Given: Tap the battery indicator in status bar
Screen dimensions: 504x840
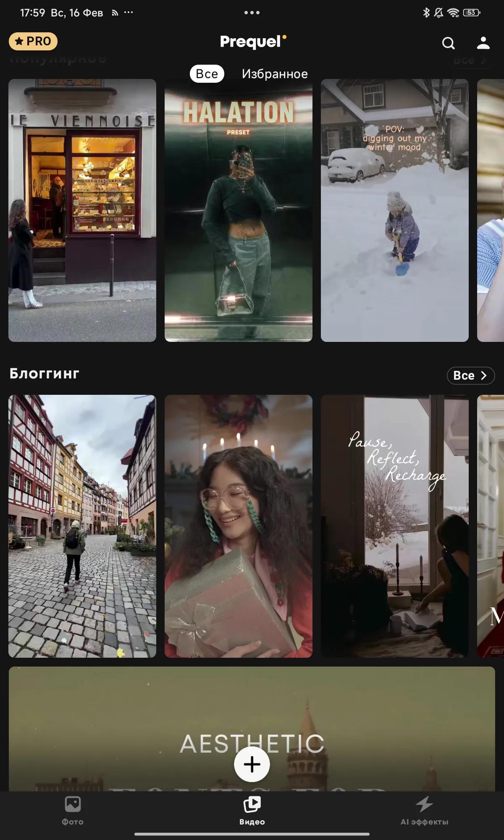Looking at the screenshot, I should pyautogui.click(x=472, y=13).
